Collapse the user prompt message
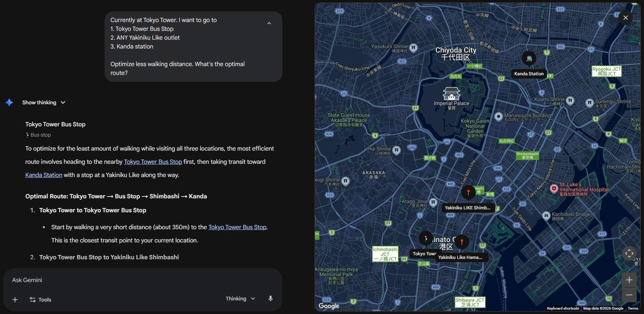644x314 pixels. tap(269, 23)
